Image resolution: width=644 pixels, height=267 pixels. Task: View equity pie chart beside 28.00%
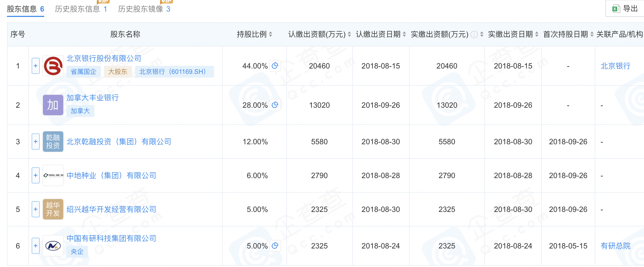click(275, 105)
